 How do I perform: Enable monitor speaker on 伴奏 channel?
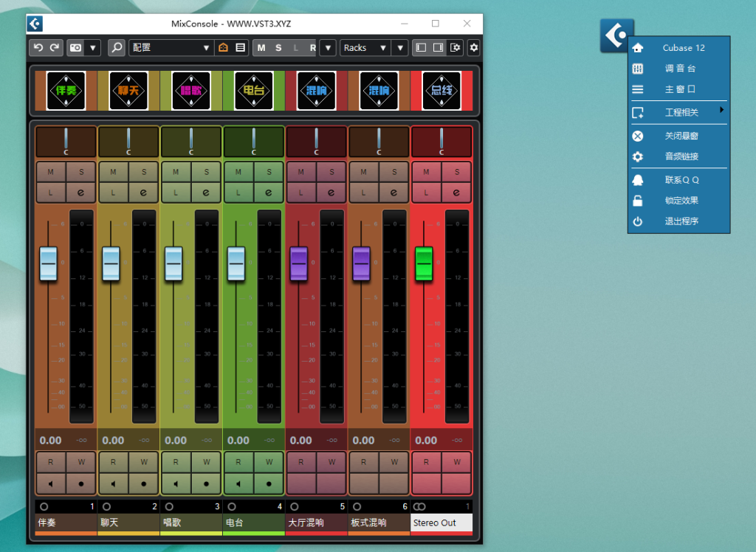(51, 483)
